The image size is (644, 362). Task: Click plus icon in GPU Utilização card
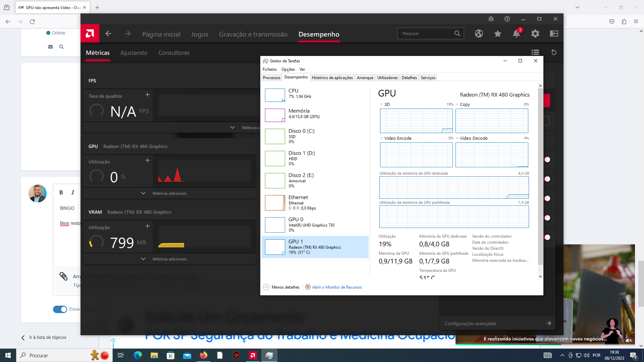(148, 160)
